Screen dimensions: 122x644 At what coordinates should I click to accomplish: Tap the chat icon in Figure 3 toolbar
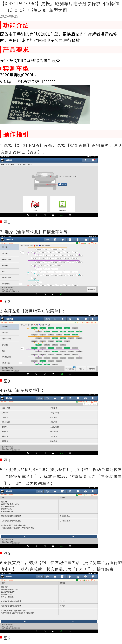(x=86, y=319)
